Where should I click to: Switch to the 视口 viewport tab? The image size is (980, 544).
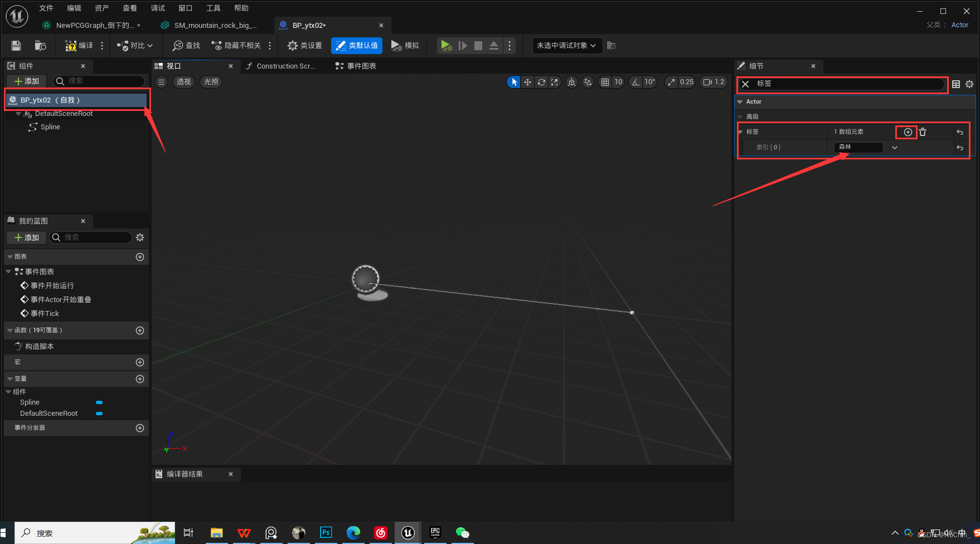click(x=174, y=66)
